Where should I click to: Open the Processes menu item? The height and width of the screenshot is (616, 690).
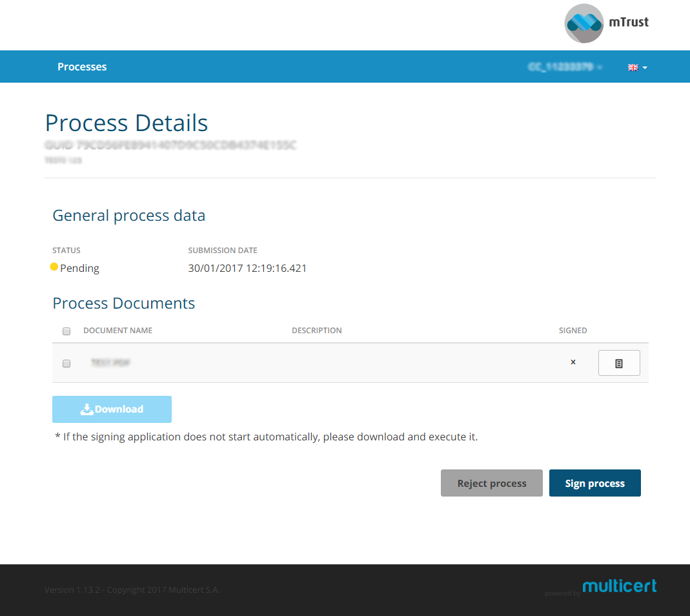[x=82, y=67]
